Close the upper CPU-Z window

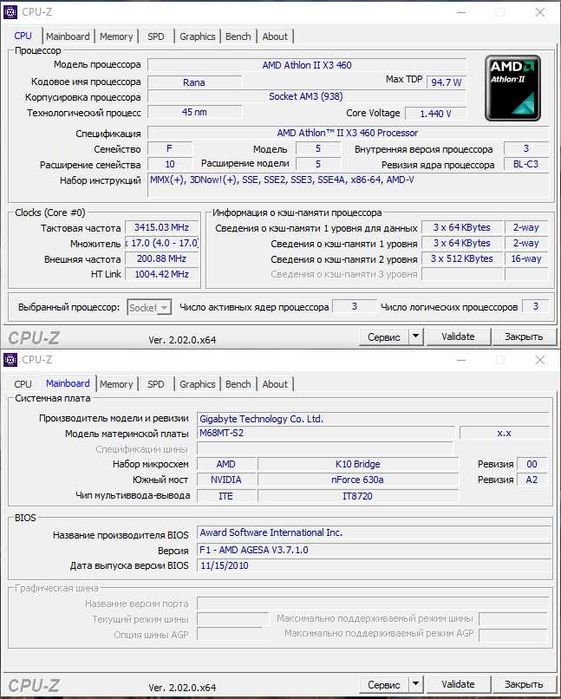tap(540, 12)
